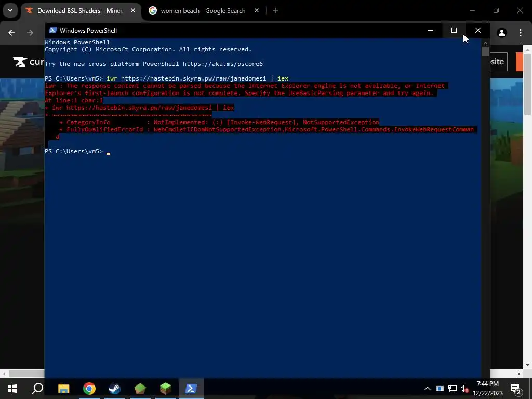532x399 pixels.
Task: Open the Windows Start menu
Action: pyautogui.click(x=12, y=389)
